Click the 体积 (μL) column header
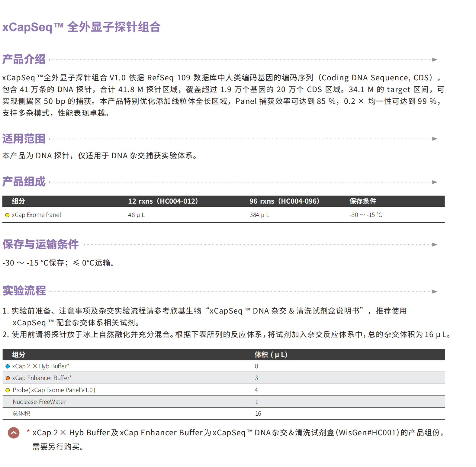This screenshot has width=476, height=467. pyautogui.click(x=271, y=355)
